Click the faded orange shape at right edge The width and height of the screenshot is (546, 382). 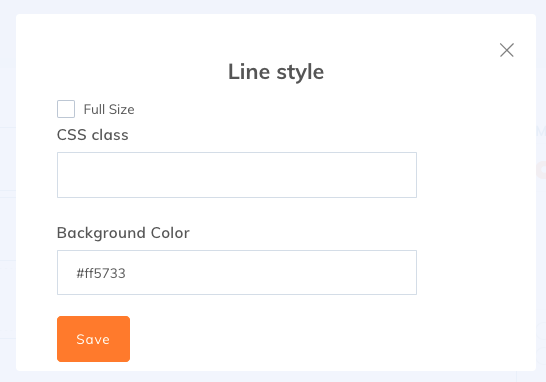tap(541, 170)
